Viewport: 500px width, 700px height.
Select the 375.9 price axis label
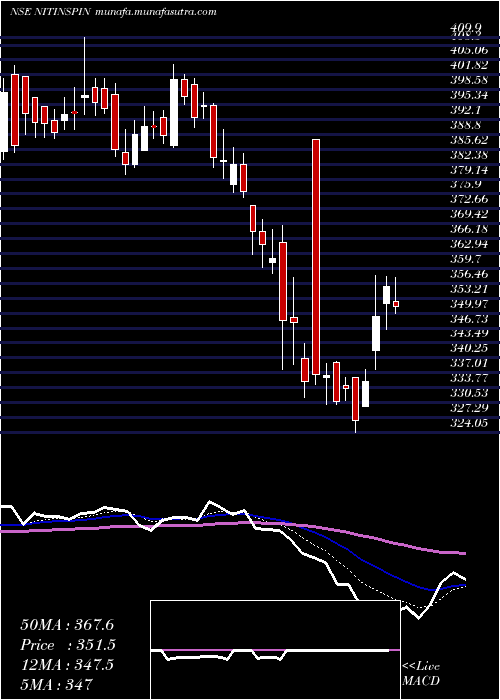click(x=466, y=184)
